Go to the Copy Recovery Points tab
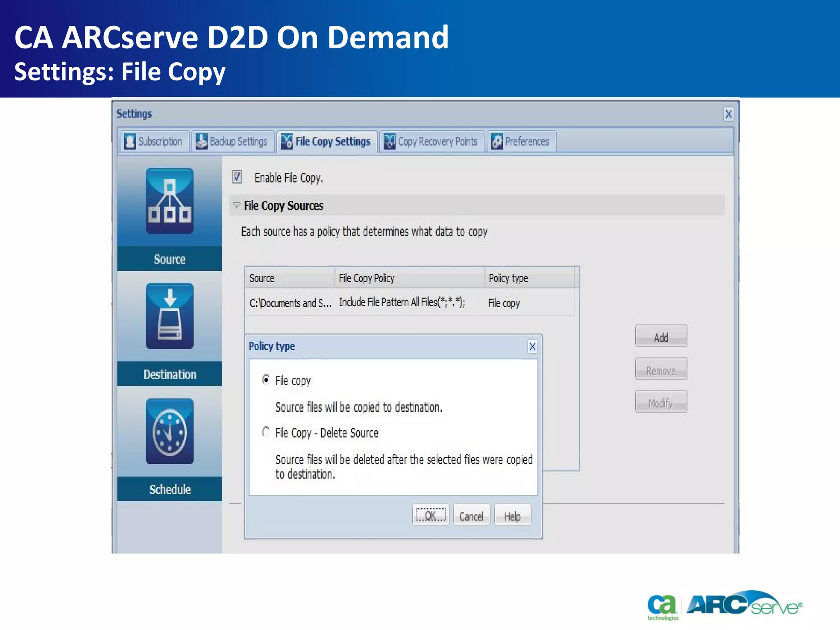The width and height of the screenshot is (840, 630). 432,142
